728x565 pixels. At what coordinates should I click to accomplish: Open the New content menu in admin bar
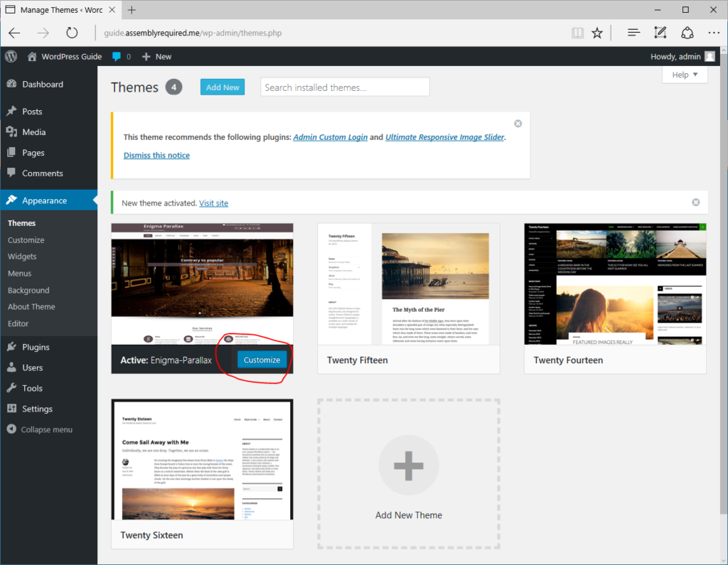(x=156, y=56)
